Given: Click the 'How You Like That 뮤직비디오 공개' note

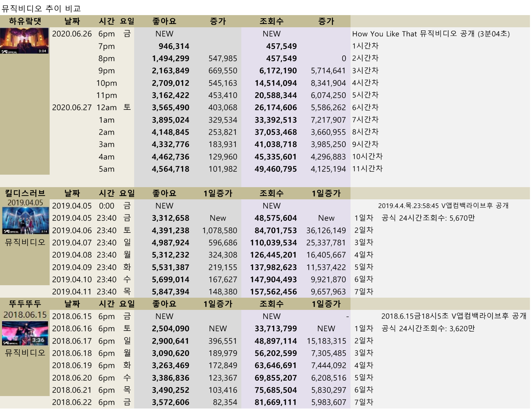Looking at the screenshot, I should coord(431,34).
